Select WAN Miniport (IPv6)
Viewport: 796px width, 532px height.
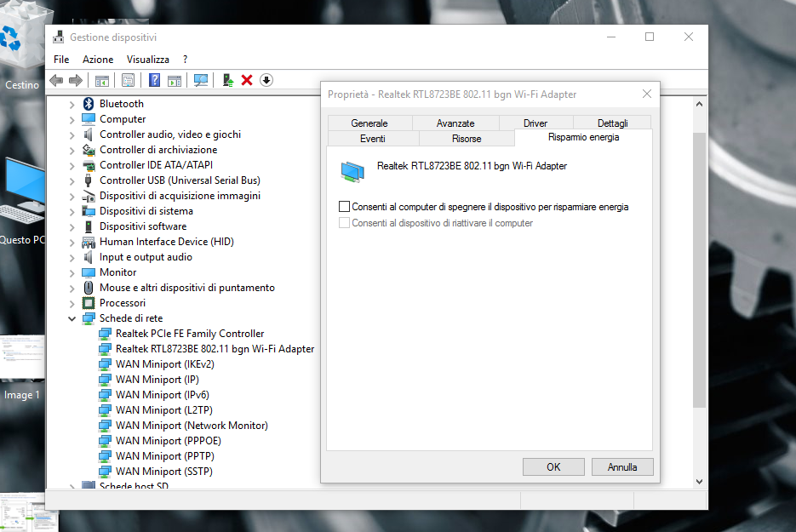pos(163,394)
